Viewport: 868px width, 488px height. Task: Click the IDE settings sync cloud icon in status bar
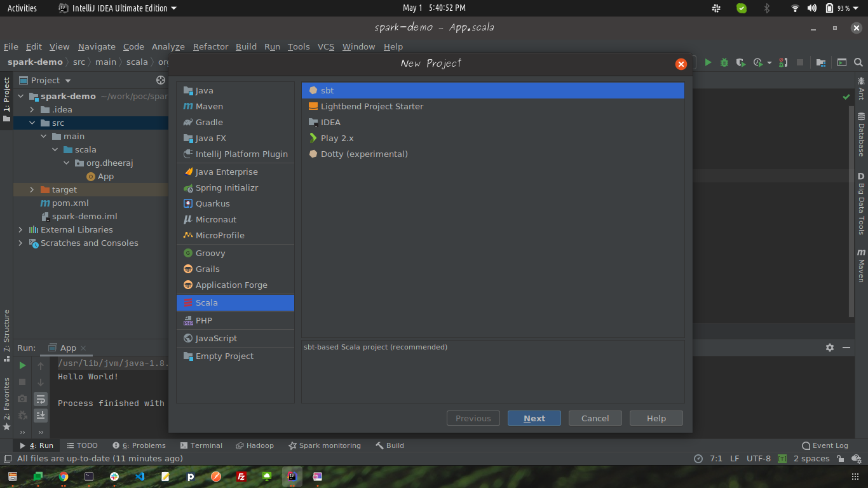[856, 459]
